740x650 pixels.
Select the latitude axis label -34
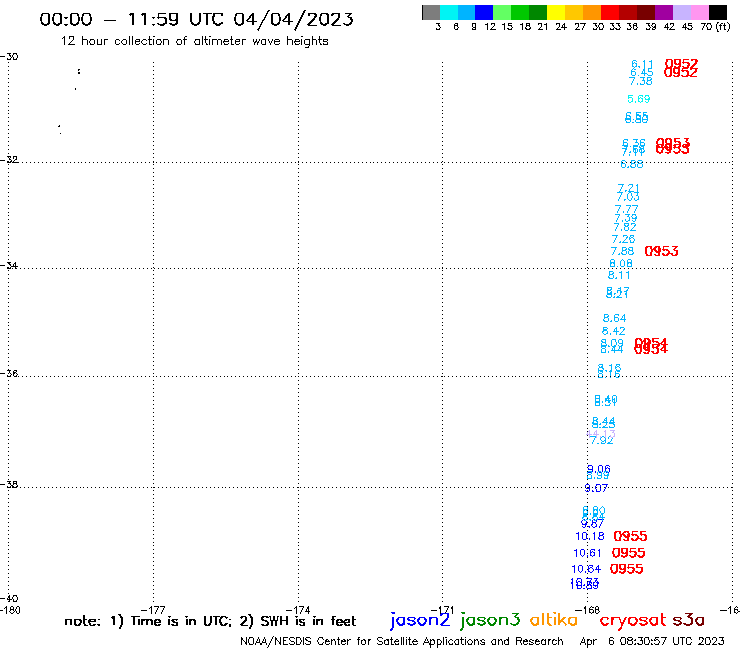[9, 265]
